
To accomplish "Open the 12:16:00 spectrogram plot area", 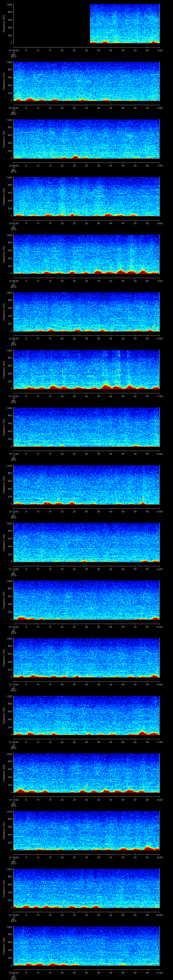I will click(87, 715).
